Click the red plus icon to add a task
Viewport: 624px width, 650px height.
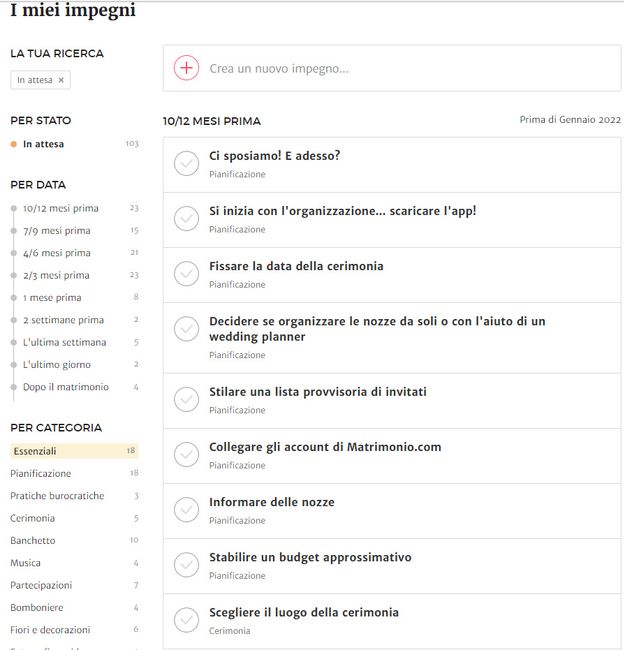click(186, 68)
